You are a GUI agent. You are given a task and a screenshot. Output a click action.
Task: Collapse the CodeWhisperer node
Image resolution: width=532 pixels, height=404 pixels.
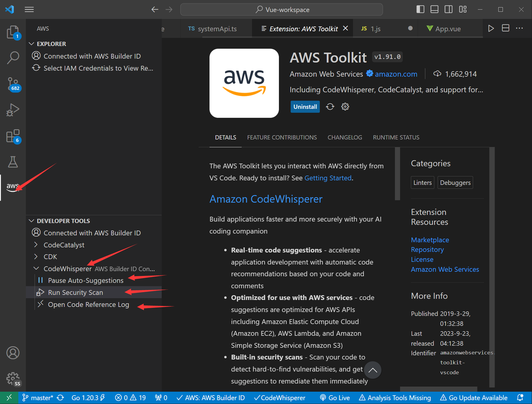click(x=36, y=269)
